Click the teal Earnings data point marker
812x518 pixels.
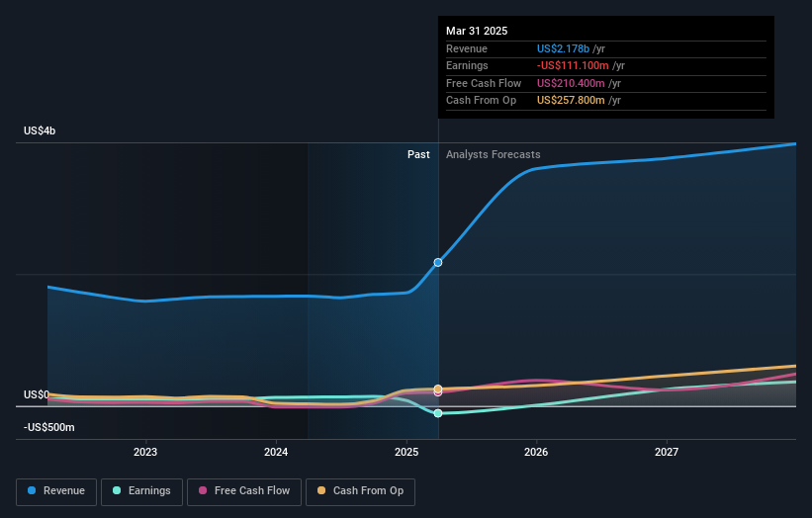click(x=438, y=413)
